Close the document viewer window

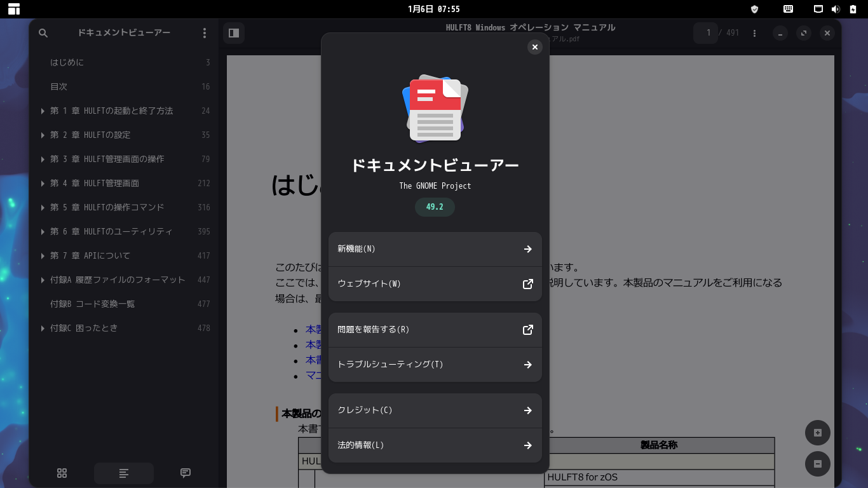tap(827, 33)
